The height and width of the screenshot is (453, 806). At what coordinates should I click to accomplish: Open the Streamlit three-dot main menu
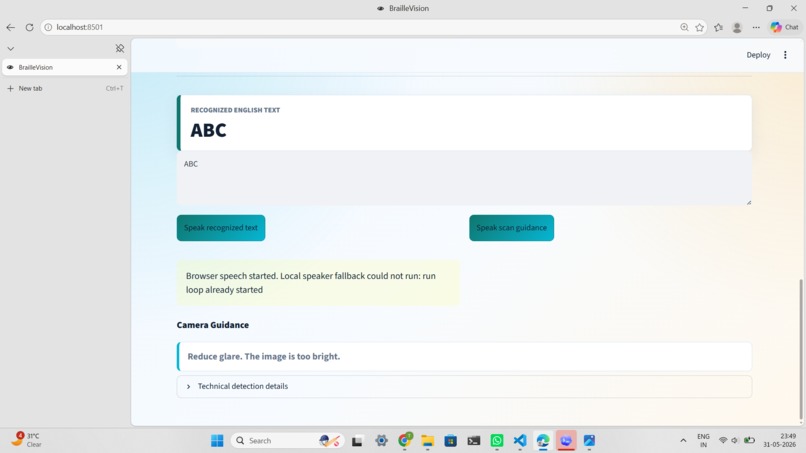coord(785,55)
